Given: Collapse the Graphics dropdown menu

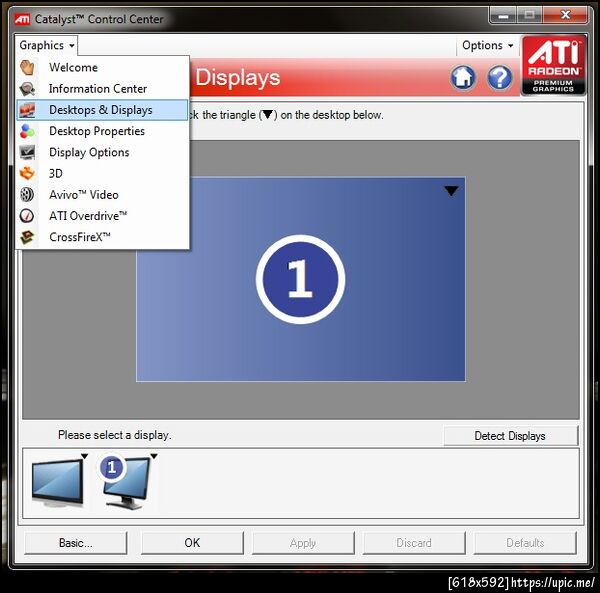Looking at the screenshot, I should click(x=46, y=46).
